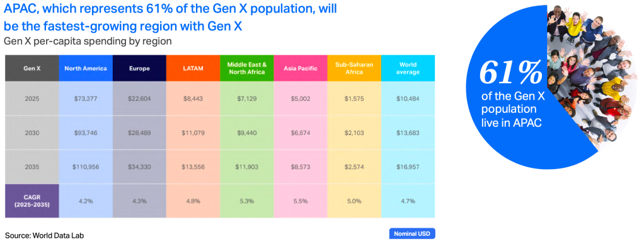Select Middle East & North Africa header
This screenshot has height=241, width=644.
[x=246, y=68]
